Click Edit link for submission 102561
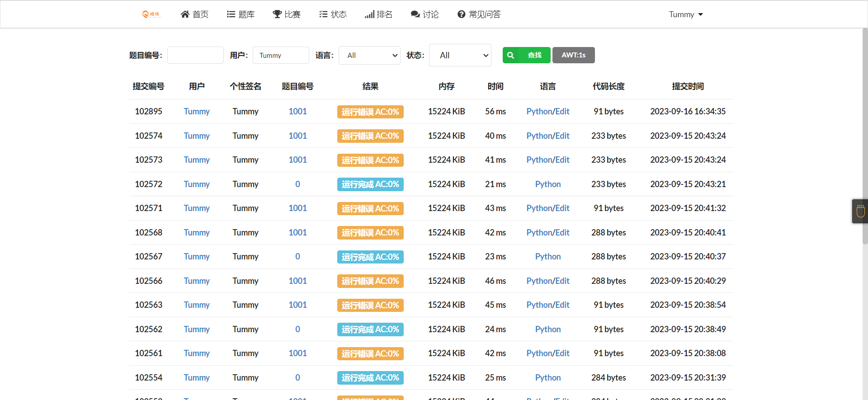This screenshot has height=400, width=868. [x=562, y=353]
